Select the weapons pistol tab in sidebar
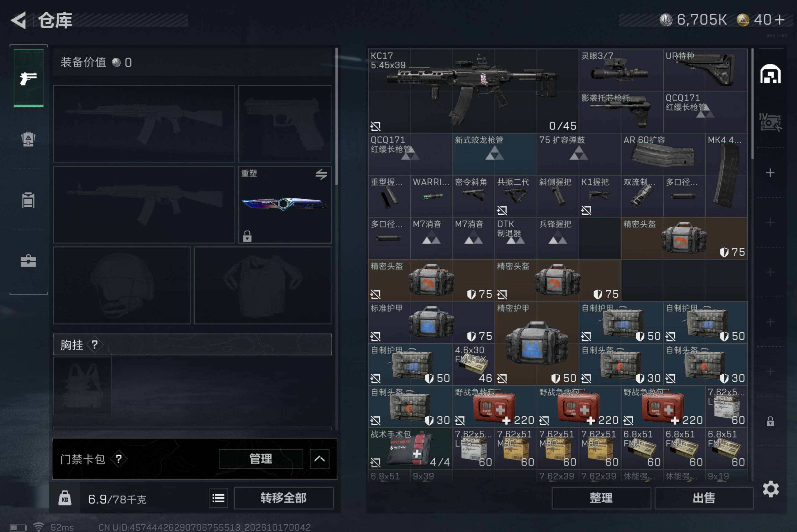This screenshot has height=532, width=797. (x=29, y=78)
